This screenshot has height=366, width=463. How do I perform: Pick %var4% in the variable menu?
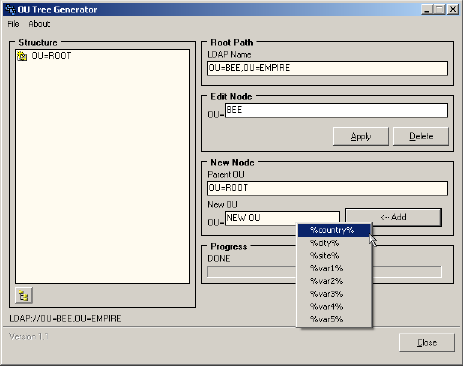tap(334, 307)
